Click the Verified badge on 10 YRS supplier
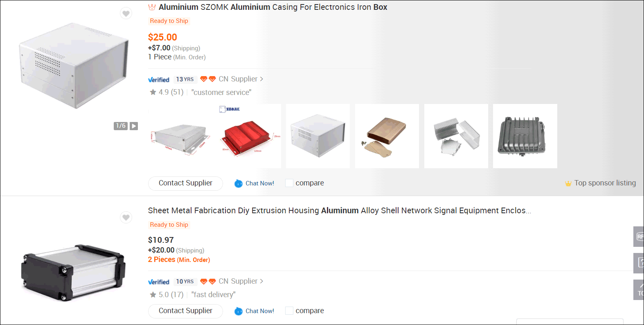Image resolution: width=644 pixels, height=325 pixels. coord(159,282)
